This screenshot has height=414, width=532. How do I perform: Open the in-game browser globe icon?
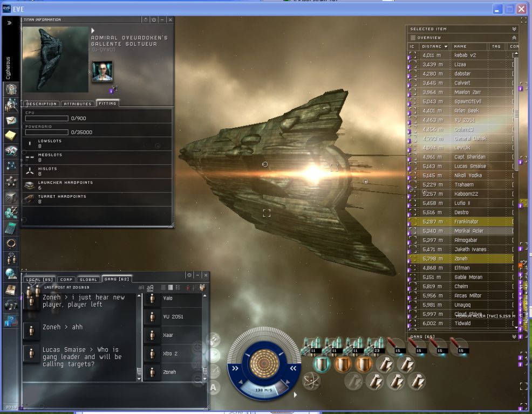(x=11, y=274)
